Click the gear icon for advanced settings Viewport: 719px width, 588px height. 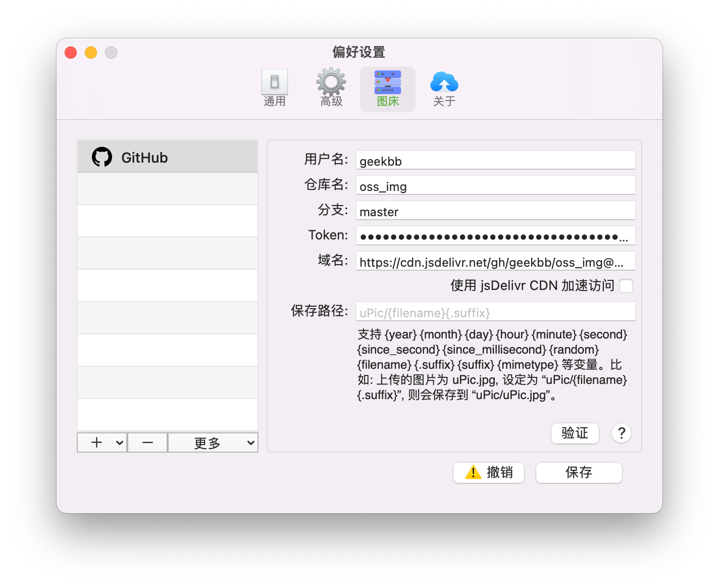pyautogui.click(x=331, y=82)
